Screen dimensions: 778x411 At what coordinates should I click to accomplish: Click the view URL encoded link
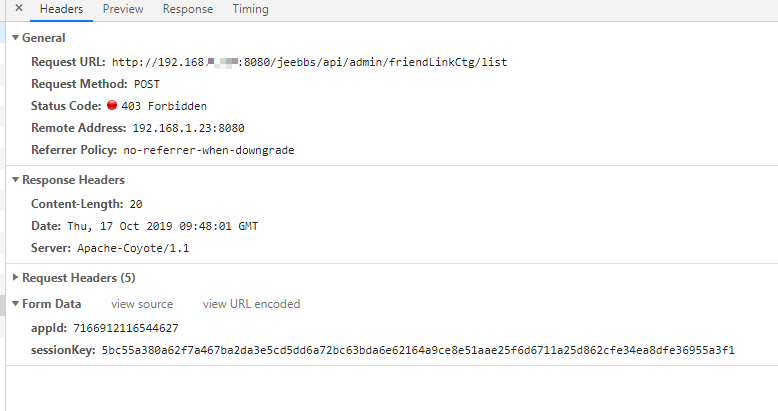click(x=251, y=304)
